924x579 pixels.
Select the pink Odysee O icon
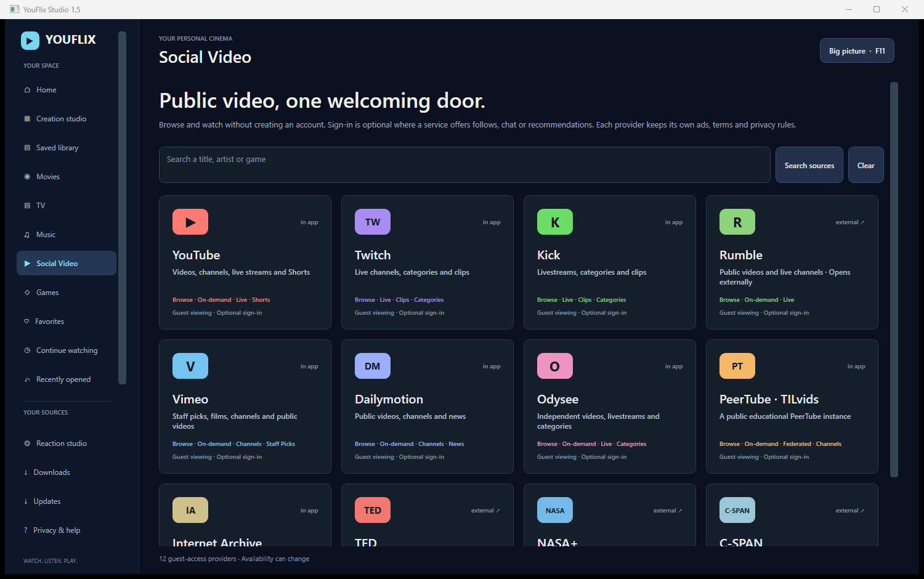coord(555,366)
